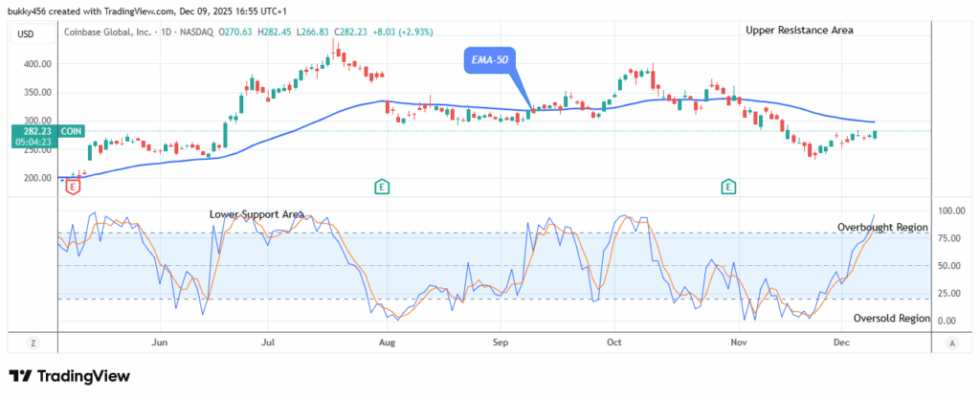
Task: Select the Oversold Region text
Action: click(x=892, y=319)
